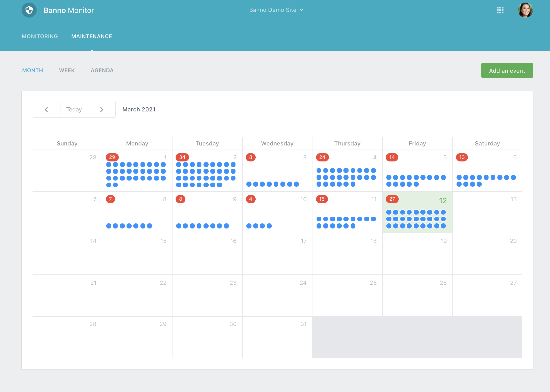Open the user profile avatar menu
Viewport: 550px width, 392px height.
(x=525, y=10)
